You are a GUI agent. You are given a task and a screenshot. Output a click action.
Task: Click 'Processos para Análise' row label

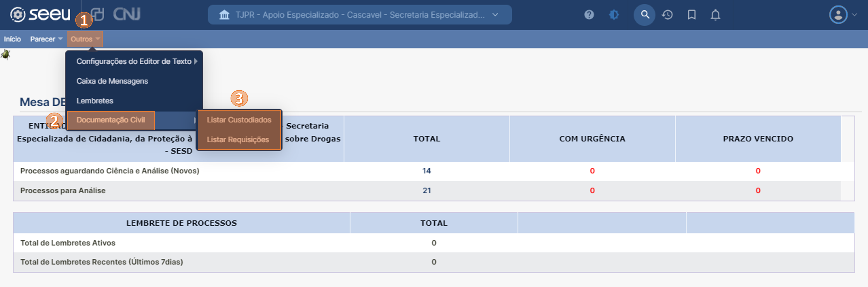point(63,191)
